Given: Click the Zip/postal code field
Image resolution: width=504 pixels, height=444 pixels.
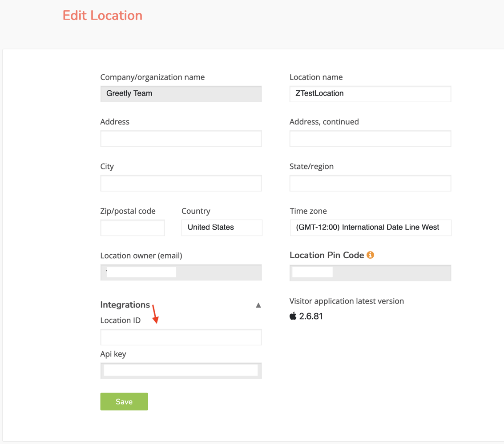Looking at the screenshot, I should tap(132, 228).
